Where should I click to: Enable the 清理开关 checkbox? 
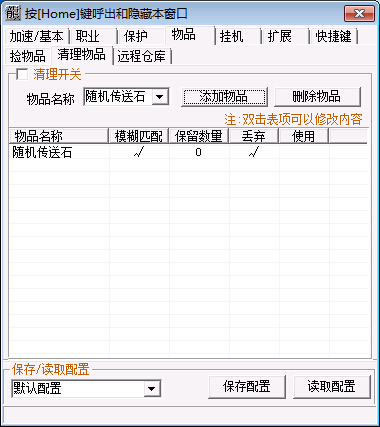coord(22,74)
